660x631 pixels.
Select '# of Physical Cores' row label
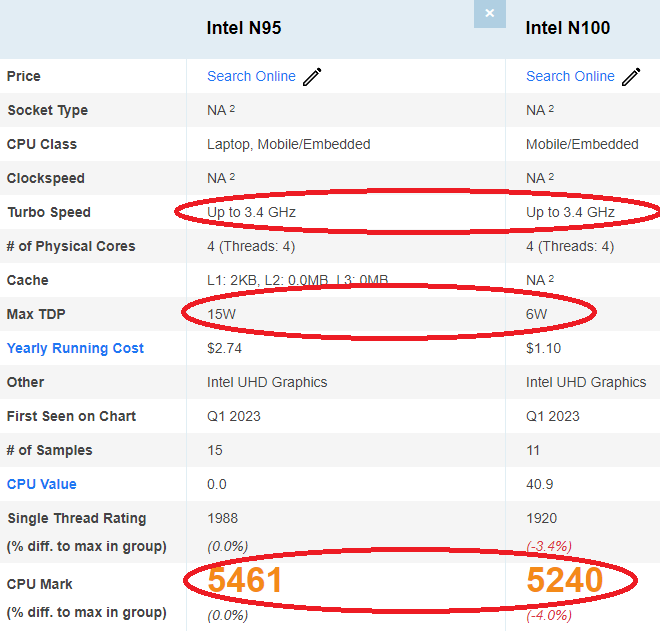tap(71, 246)
